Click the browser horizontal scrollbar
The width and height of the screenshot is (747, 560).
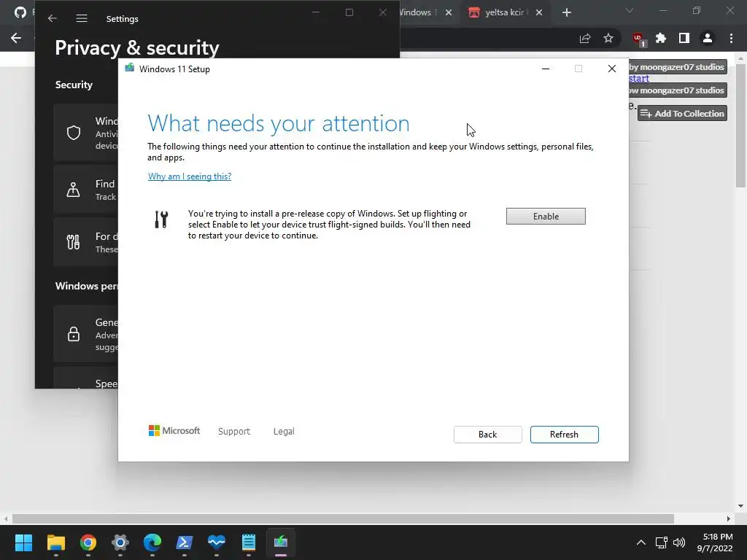point(343,518)
